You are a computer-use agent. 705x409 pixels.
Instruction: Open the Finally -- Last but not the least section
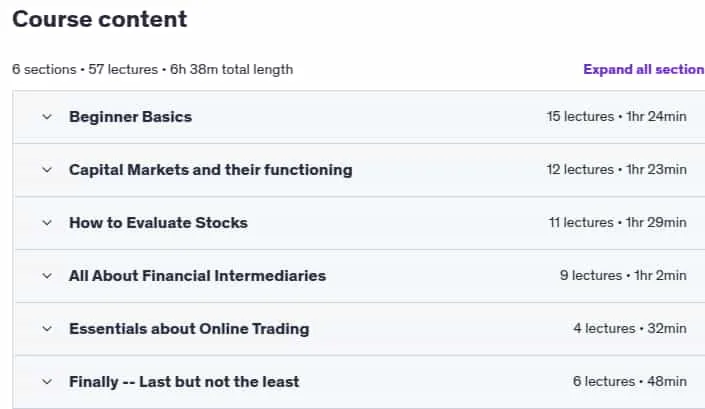[x=184, y=382]
